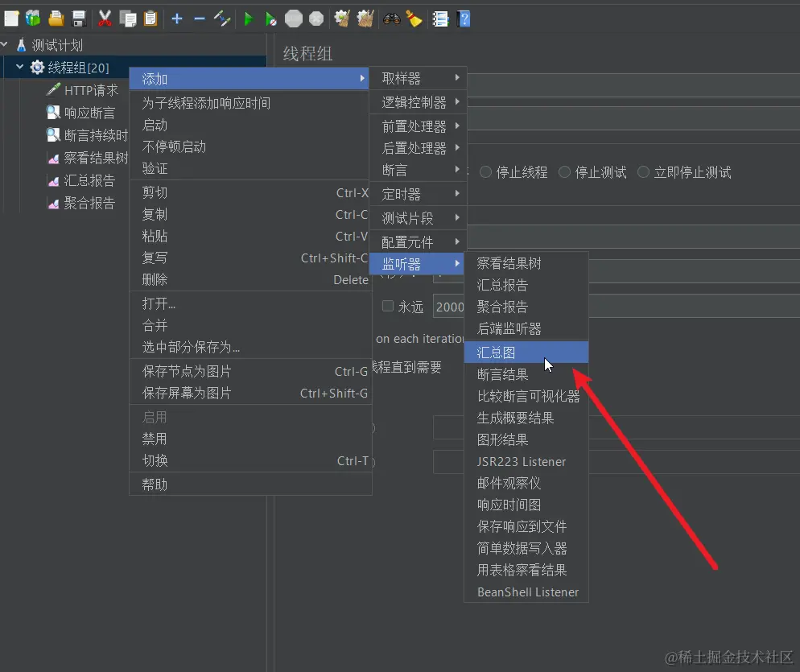Expand the 配置元件 submenu
Image resolution: width=800 pixels, height=672 pixels.
click(418, 242)
